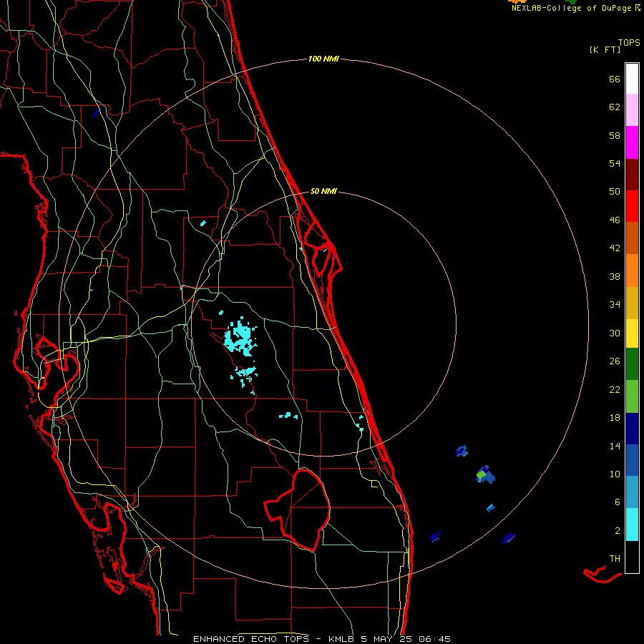This screenshot has height=644, width=644.
Task: Select the white swatch near 66 in legend
Action: click(x=632, y=79)
